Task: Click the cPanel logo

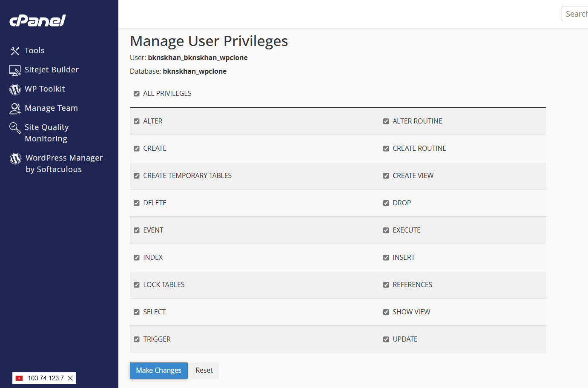Action: click(x=37, y=20)
